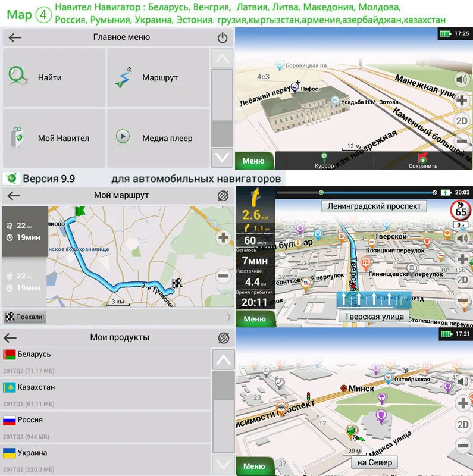This screenshot has width=473, height=476.
Task: Start navigation with Поехали! button
Action: point(25,317)
